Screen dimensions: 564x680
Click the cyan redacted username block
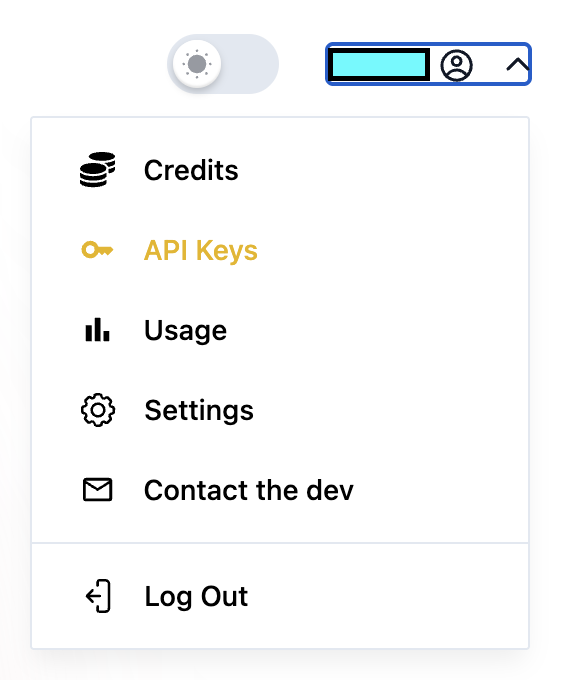click(378, 65)
